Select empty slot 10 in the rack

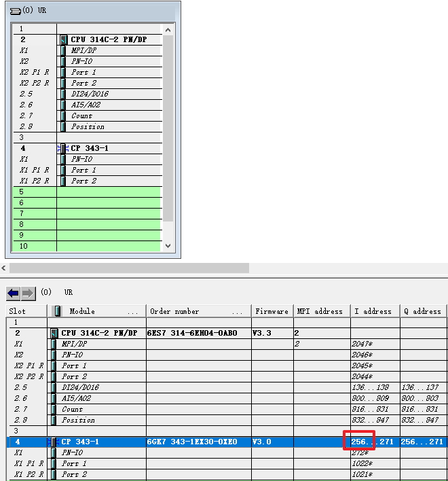coord(87,246)
